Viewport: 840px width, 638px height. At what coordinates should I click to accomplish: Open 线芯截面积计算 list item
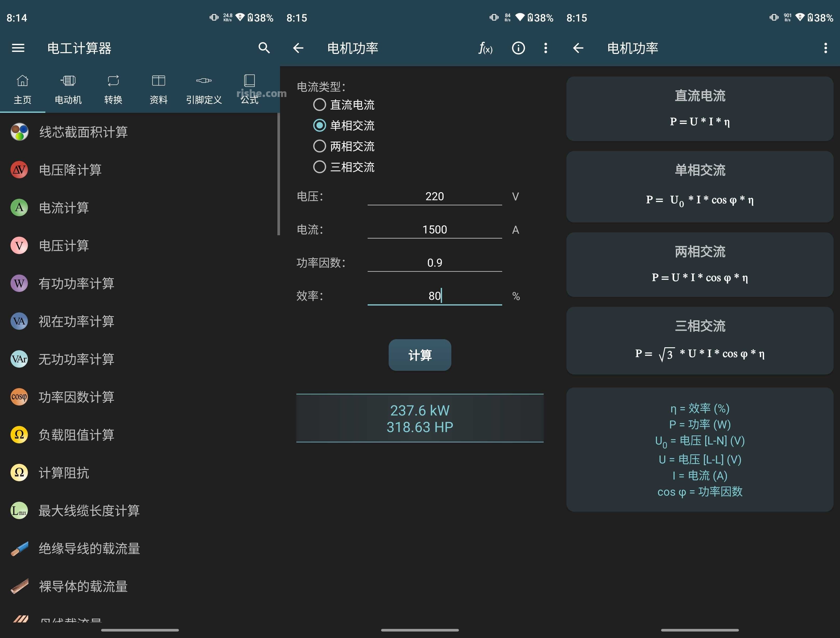139,132
